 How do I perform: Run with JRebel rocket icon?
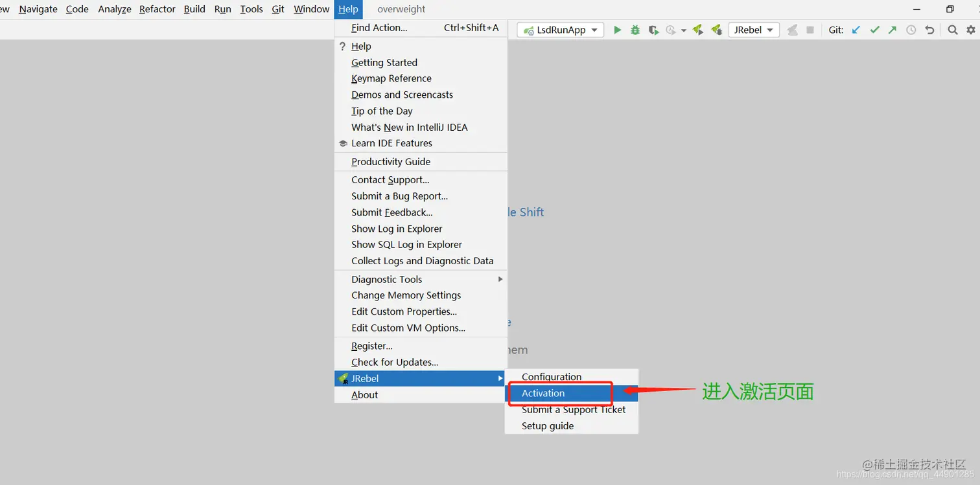[x=697, y=30]
